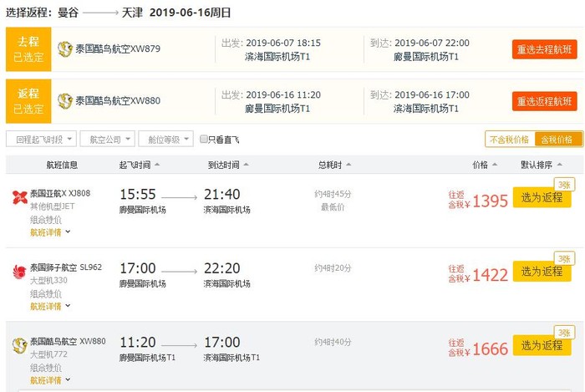Image resolution: width=585 pixels, height=392 pixels.
Task: Click Thai AirAsia X airline logo icon
Action: 19,198
